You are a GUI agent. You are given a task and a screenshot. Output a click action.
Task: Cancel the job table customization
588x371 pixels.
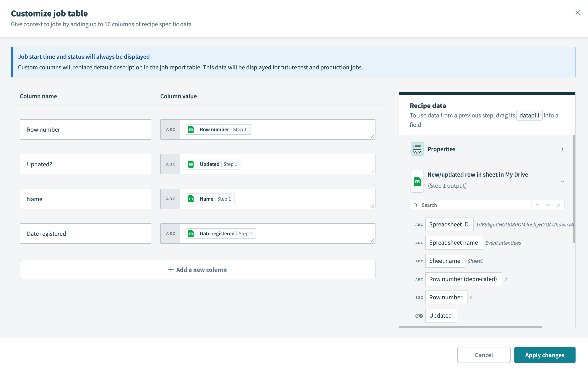coord(484,355)
